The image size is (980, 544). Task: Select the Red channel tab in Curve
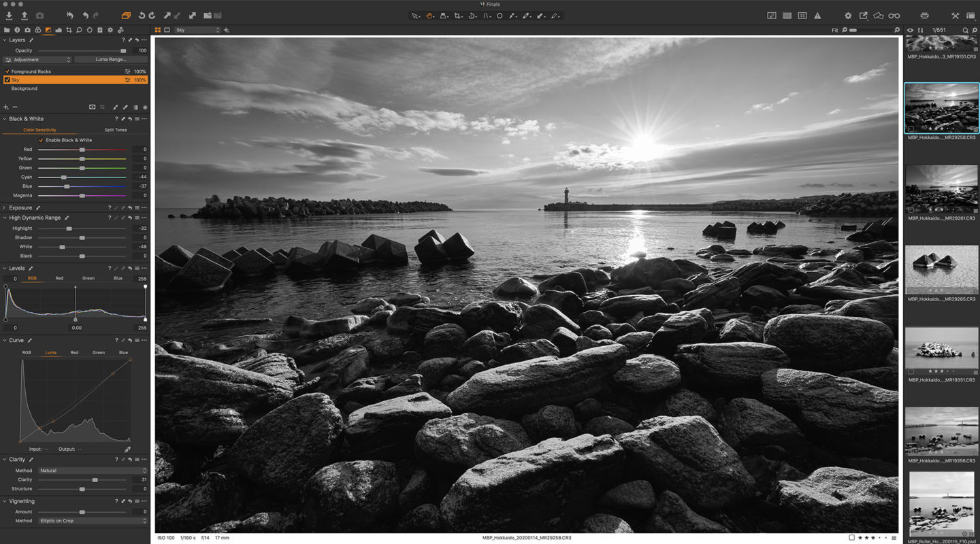point(74,352)
